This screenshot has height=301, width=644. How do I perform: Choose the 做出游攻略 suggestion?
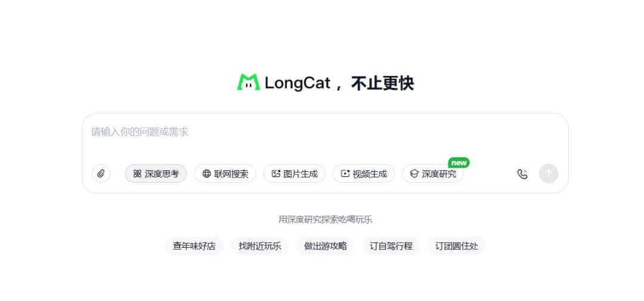[x=326, y=246]
